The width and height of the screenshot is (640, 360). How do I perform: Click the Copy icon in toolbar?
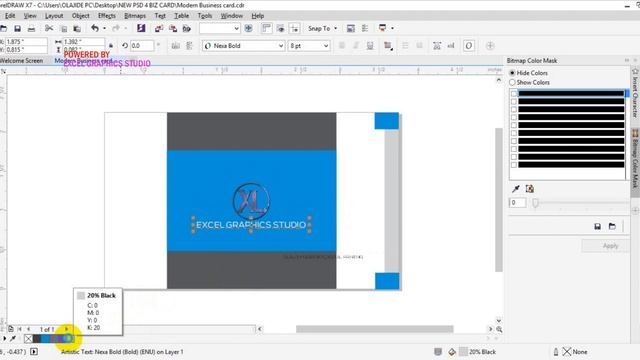[64, 29]
